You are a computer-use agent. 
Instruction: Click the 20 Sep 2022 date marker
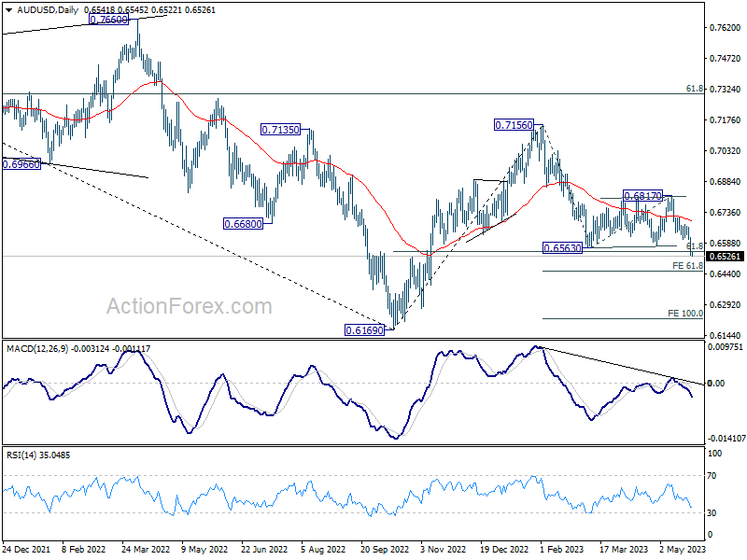(x=385, y=549)
